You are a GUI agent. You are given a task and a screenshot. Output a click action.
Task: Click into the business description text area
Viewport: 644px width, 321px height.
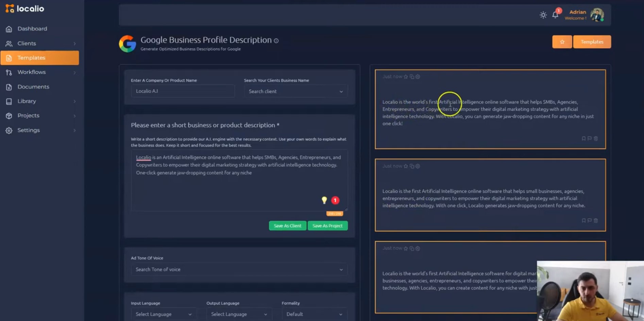239,180
